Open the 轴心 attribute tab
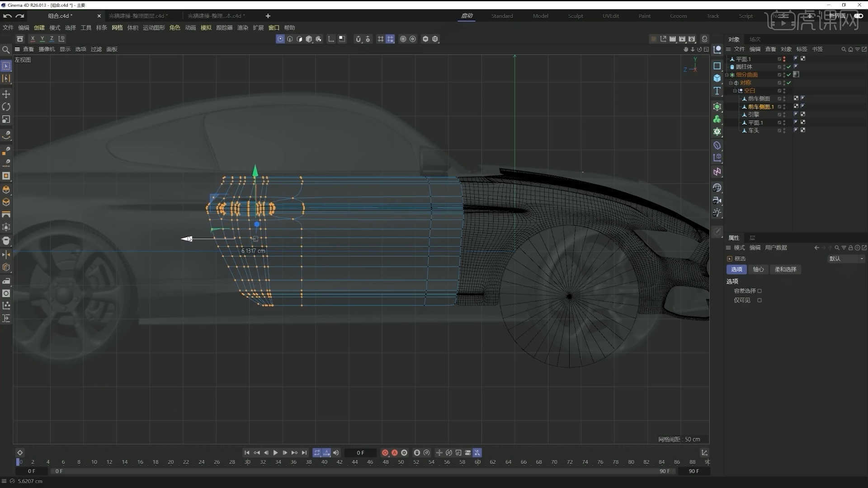 (758, 269)
